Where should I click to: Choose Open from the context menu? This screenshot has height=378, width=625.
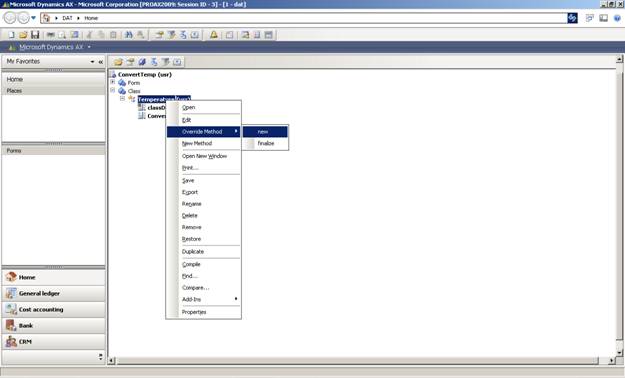coord(203,107)
